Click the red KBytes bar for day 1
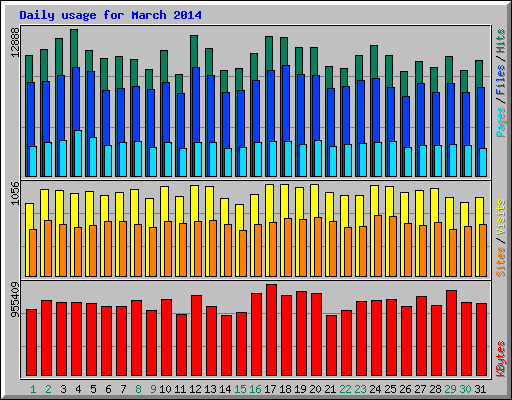512x400 pixels. [31, 342]
